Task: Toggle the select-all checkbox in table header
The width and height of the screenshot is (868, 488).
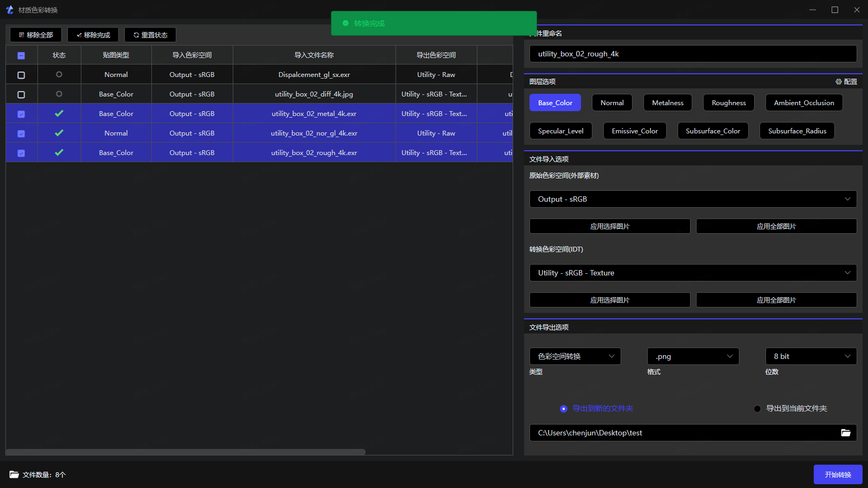Action: coord(21,55)
